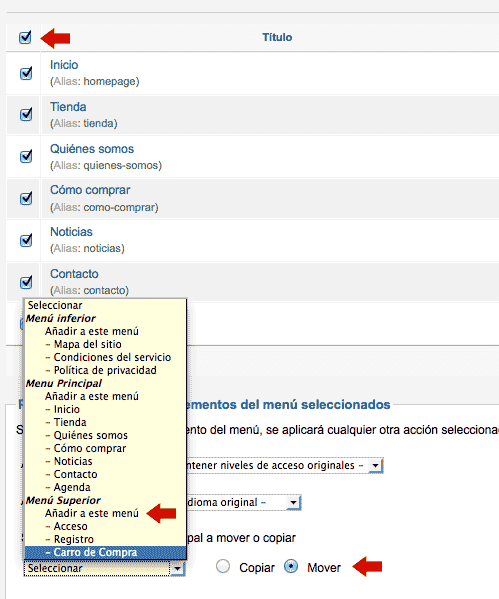Viewport: 499px width, 599px height.
Task: Toggle the select-all checkbox in header
Action: pyautogui.click(x=25, y=37)
